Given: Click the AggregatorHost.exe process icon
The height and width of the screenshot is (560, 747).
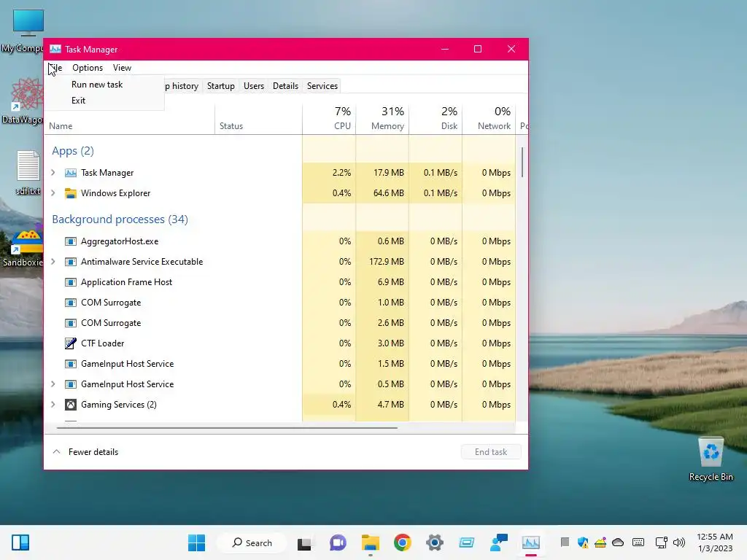Looking at the screenshot, I should tap(71, 241).
